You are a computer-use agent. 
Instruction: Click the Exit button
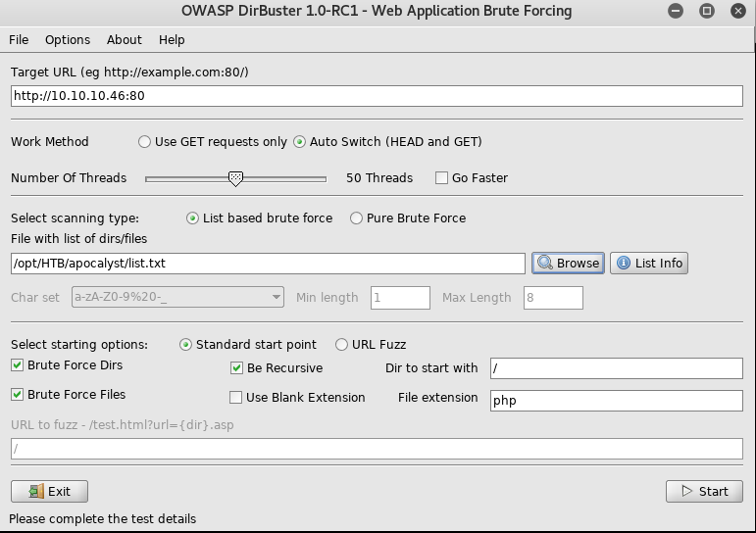tap(49, 491)
